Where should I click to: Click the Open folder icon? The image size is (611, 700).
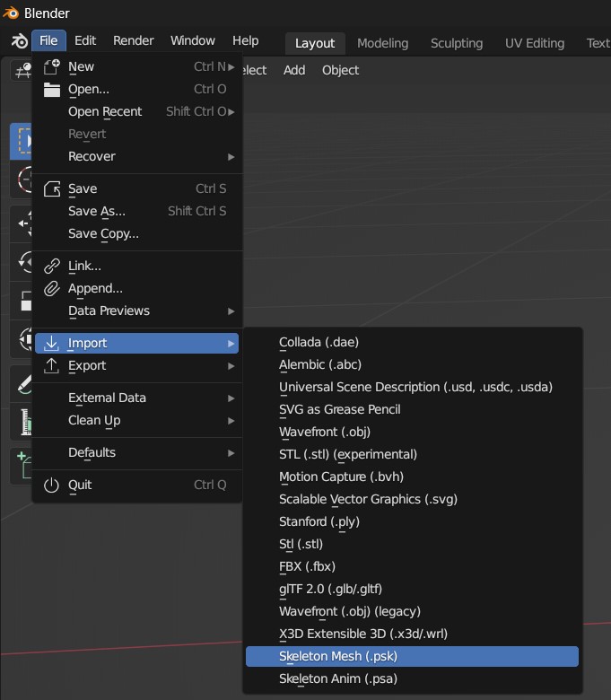52,90
